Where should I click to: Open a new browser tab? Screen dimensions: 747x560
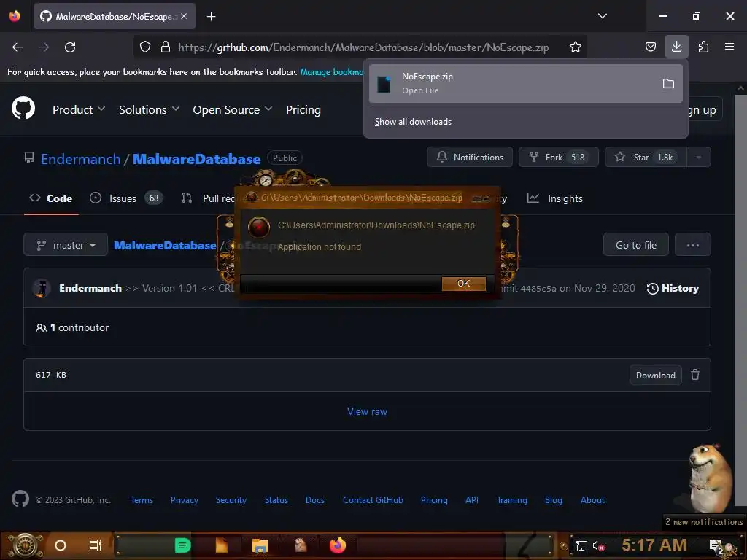[211, 17]
